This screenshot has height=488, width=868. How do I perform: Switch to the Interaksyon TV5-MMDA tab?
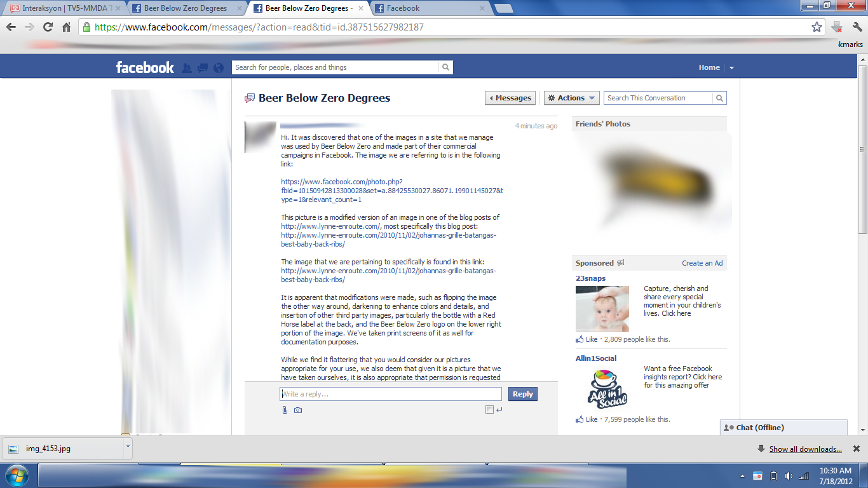(x=64, y=8)
